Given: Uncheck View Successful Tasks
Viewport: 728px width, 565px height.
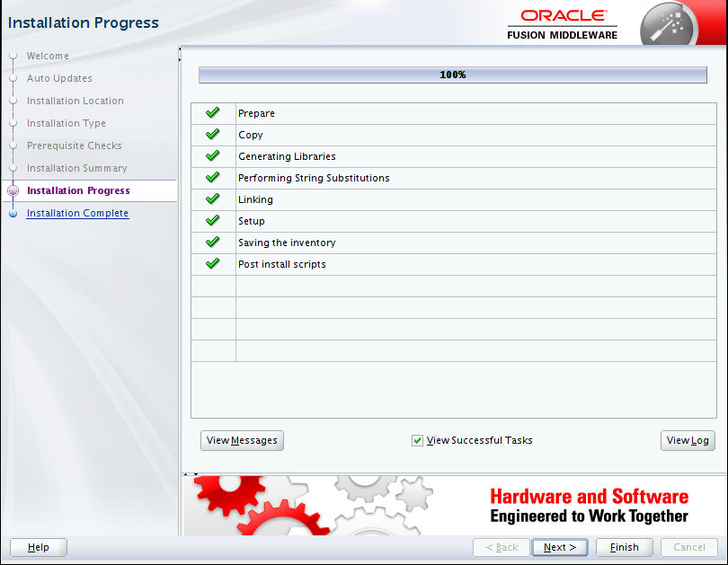Looking at the screenshot, I should (417, 440).
